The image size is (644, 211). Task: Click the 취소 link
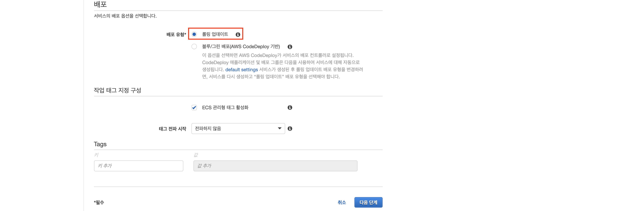(342, 202)
